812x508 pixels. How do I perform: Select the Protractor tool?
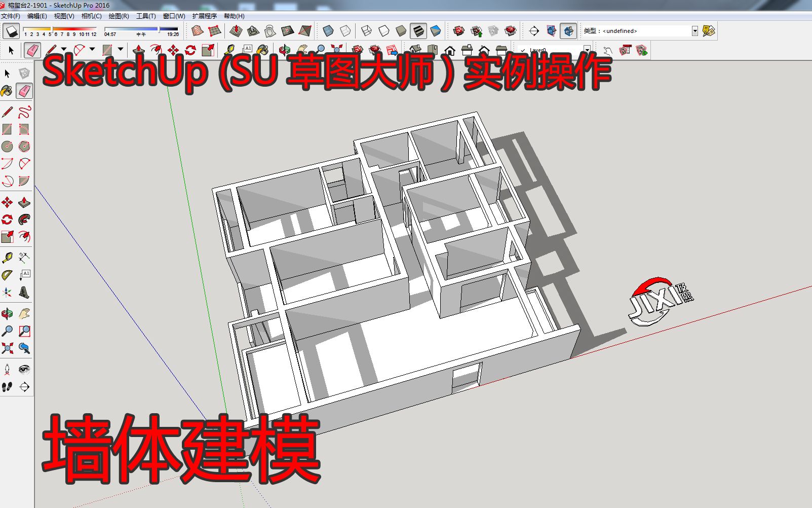click(x=7, y=275)
